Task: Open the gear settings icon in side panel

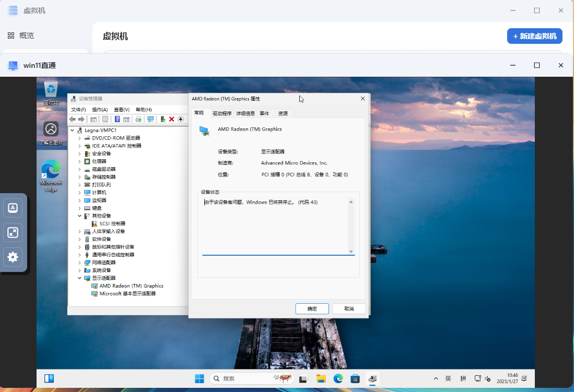Action: point(13,257)
